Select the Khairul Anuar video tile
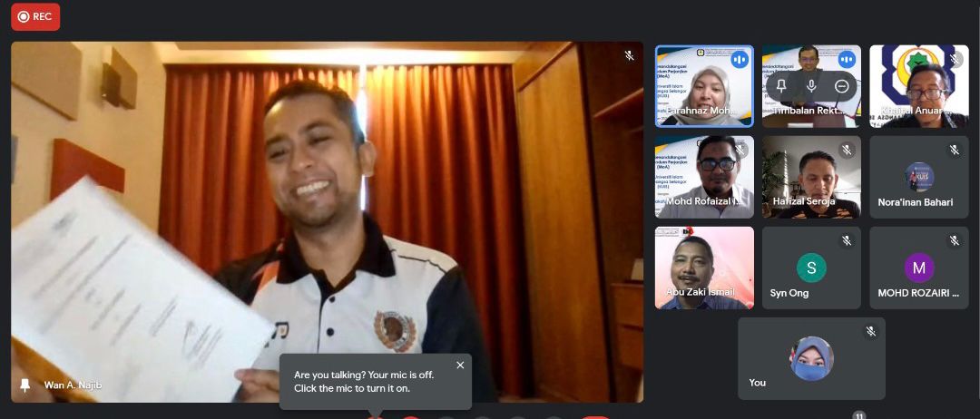This screenshot has width=980, height=419. (x=918, y=86)
